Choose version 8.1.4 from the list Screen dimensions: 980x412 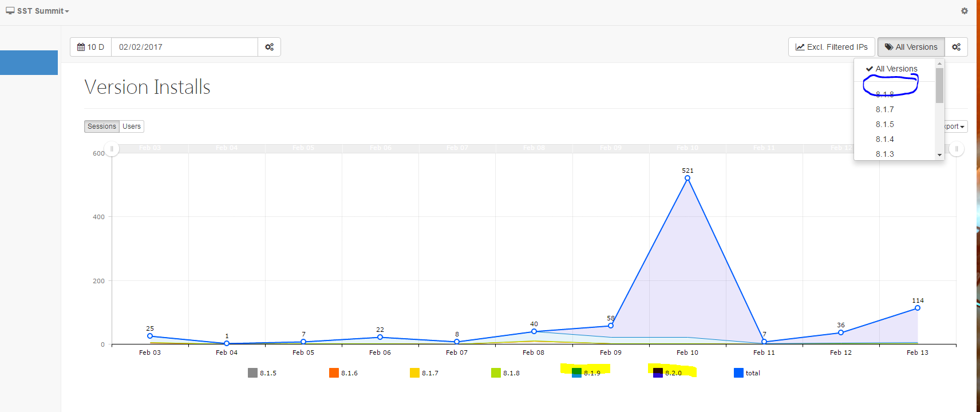(x=884, y=139)
